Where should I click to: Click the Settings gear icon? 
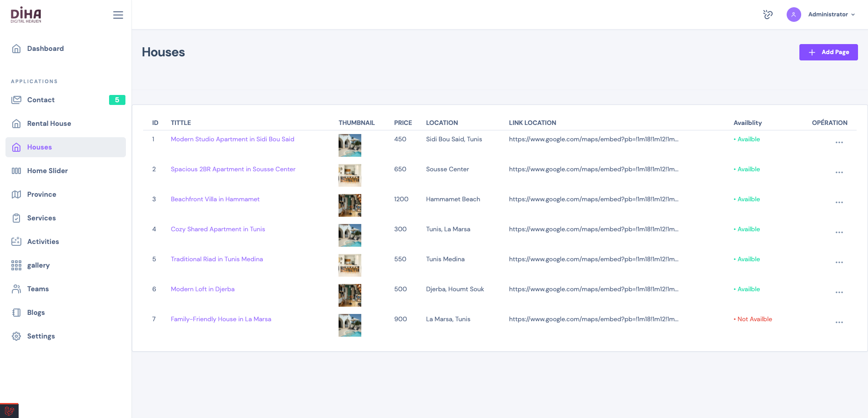click(x=16, y=336)
